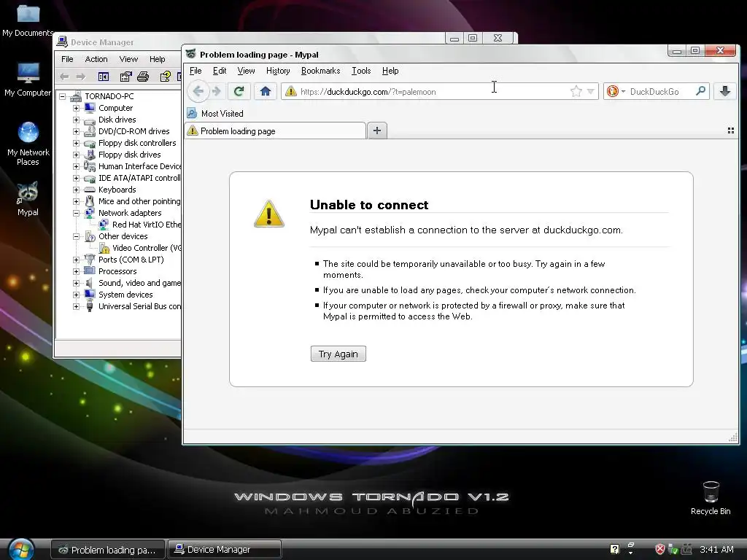Click the Safely Remove Hardware tray icon
747x560 pixels.
[x=673, y=549]
